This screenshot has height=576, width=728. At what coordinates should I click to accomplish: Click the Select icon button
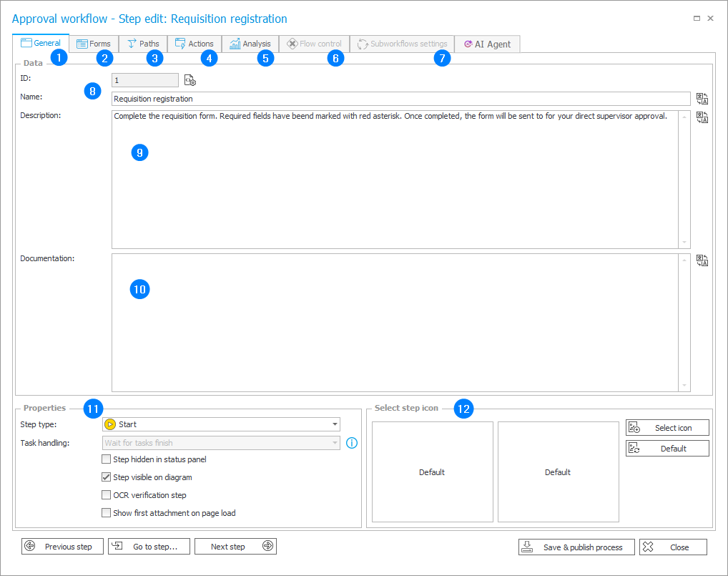pos(667,428)
